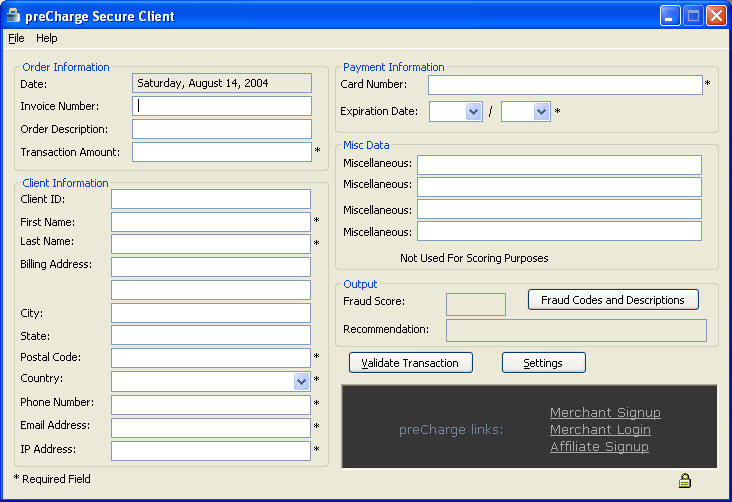Click the fourth Miscellaneous field

coord(559,231)
